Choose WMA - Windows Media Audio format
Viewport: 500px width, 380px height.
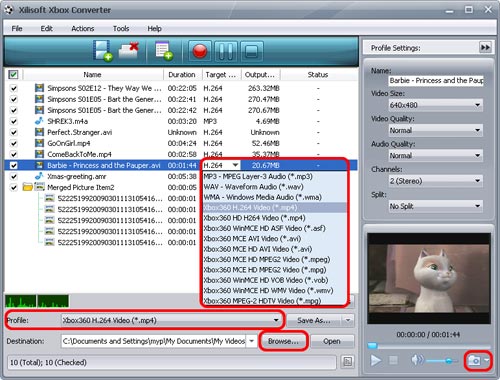[275, 197]
